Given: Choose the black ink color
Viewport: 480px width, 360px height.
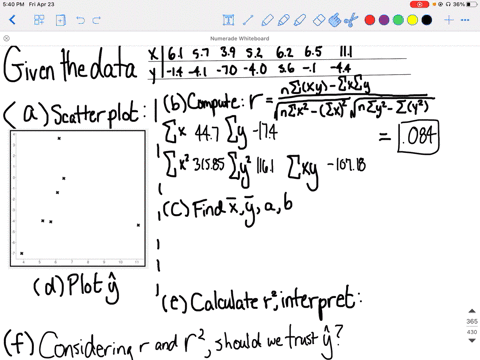Looking at the screenshot, I should 427,20.
